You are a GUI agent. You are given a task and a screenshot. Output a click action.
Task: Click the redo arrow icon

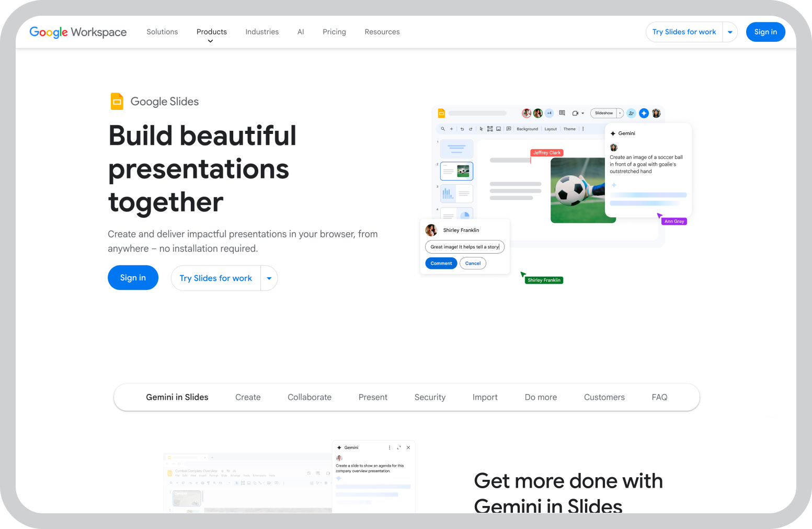tap(471, 129)
